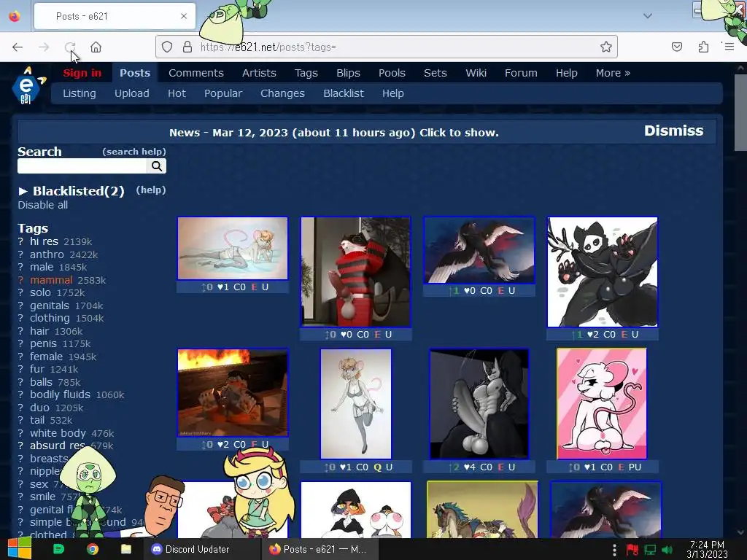The image size is (747, 560).
Task: Filter by the 'mammal' tag link
Action: [51, 280]
